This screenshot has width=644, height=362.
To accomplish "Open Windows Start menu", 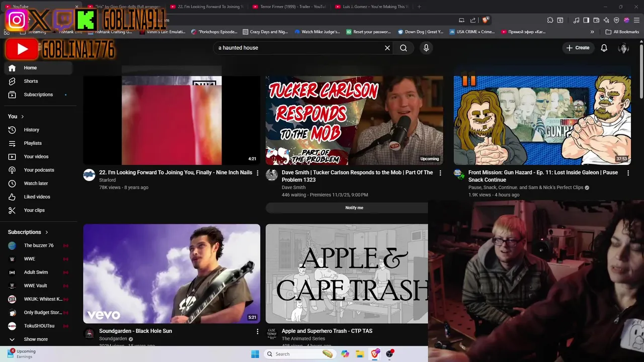I will tap(255, 354).
